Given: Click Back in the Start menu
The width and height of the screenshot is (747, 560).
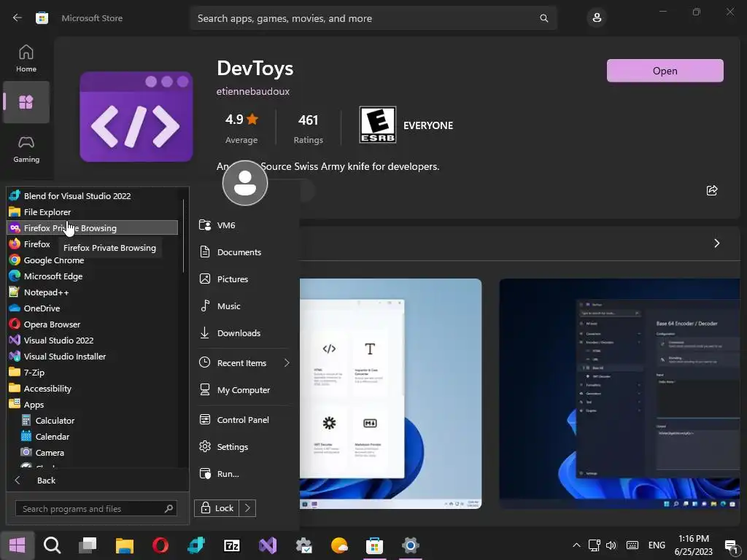Looking at the screenshot, I should pyautogui.click(x=97, y=481).
